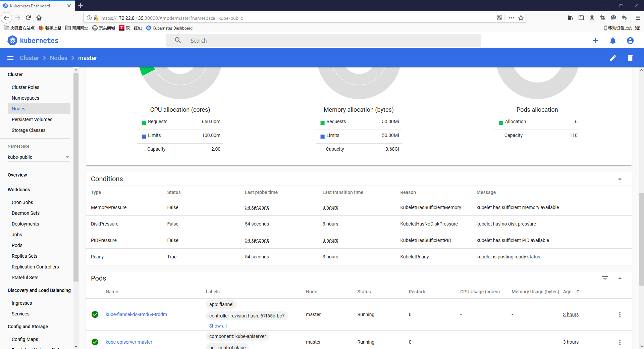Click the green CPU Requests legend swatch
This screenshot has height=349, width=644.
click(144, 122)
